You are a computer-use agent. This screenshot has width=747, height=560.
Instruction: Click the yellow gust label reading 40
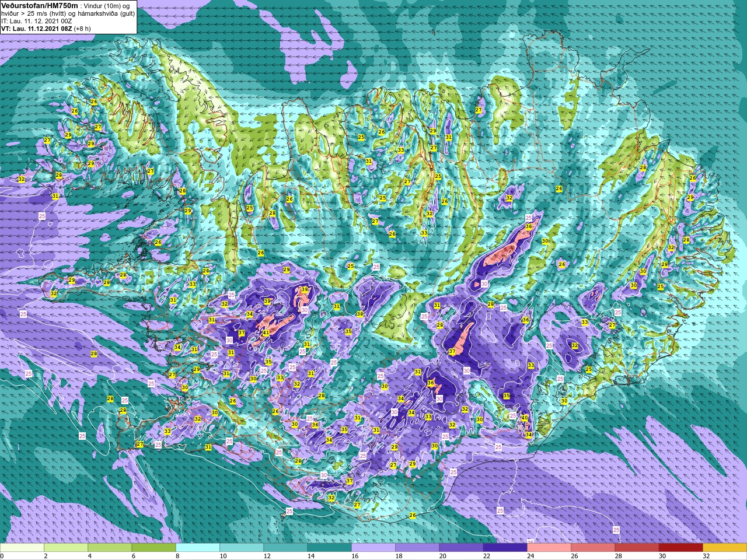525,418
